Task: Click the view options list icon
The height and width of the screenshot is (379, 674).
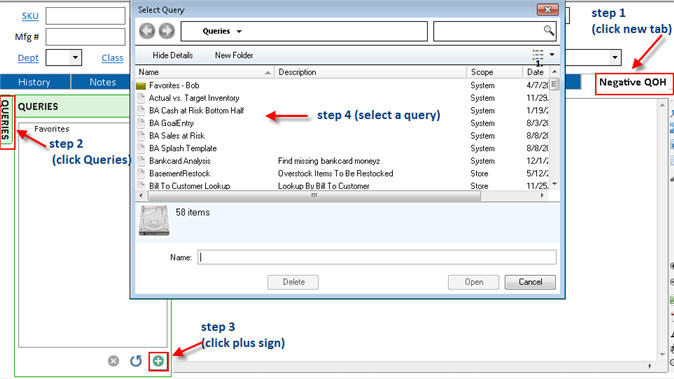Action: click(538, 55)
